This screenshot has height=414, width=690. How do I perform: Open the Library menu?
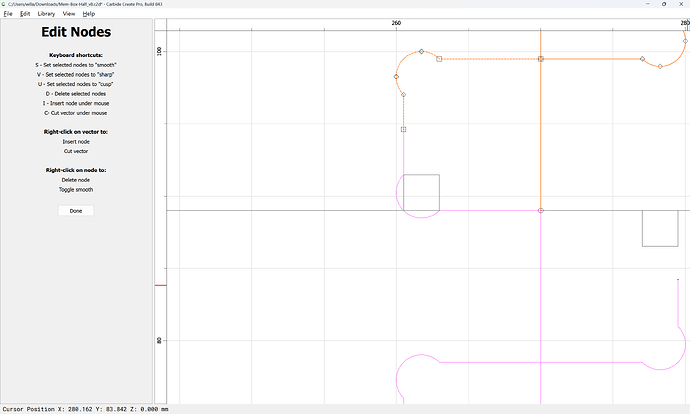pos(46,14)
